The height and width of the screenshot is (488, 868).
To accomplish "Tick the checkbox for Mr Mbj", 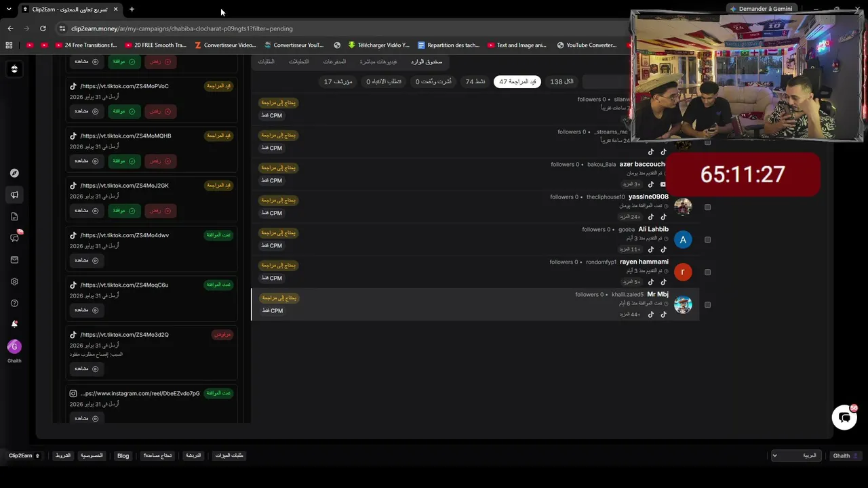I will click(x=707, y=305).
